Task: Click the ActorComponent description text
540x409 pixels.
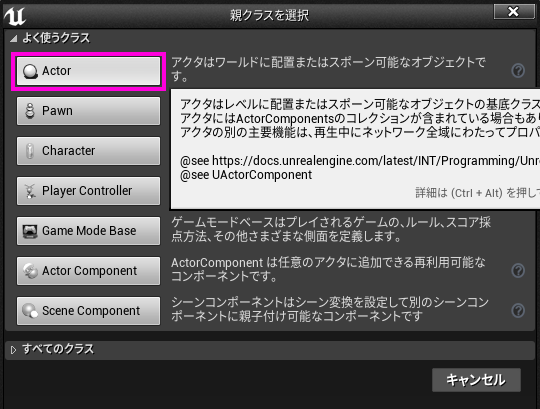Action: (328, 269)
